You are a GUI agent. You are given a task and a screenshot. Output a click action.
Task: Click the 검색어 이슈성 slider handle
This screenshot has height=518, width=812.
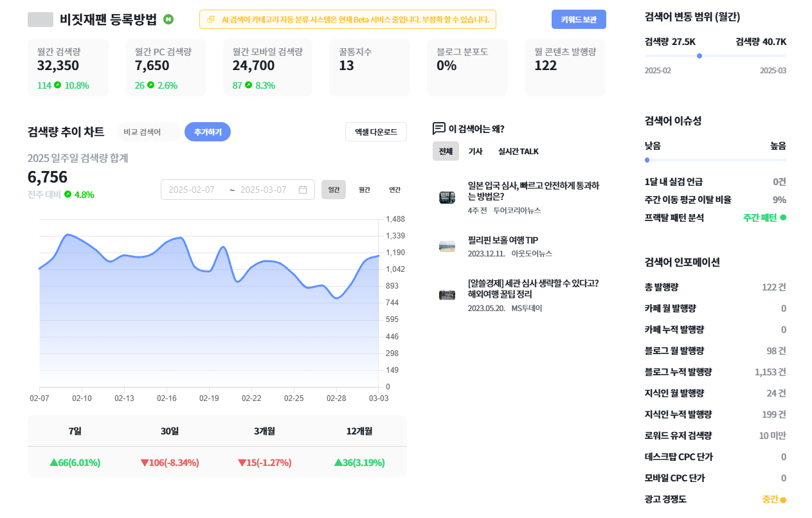(x=647, y=160)
